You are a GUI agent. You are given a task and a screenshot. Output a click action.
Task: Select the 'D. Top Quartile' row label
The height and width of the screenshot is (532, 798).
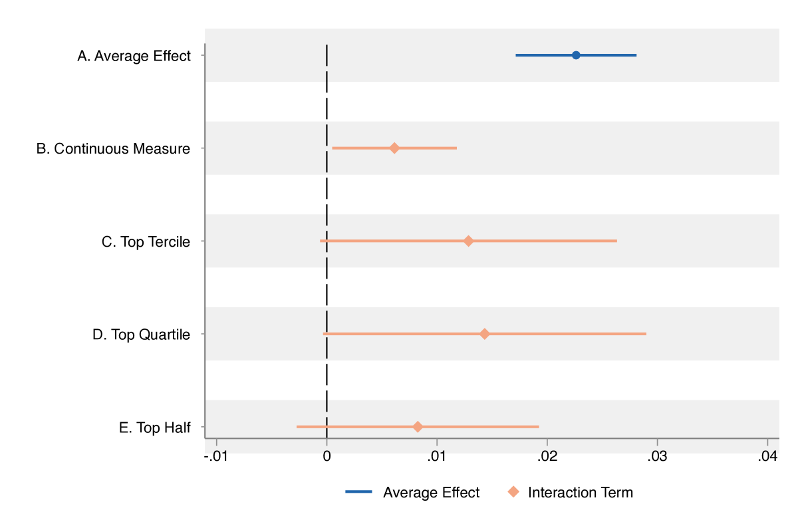pos(141,334)
